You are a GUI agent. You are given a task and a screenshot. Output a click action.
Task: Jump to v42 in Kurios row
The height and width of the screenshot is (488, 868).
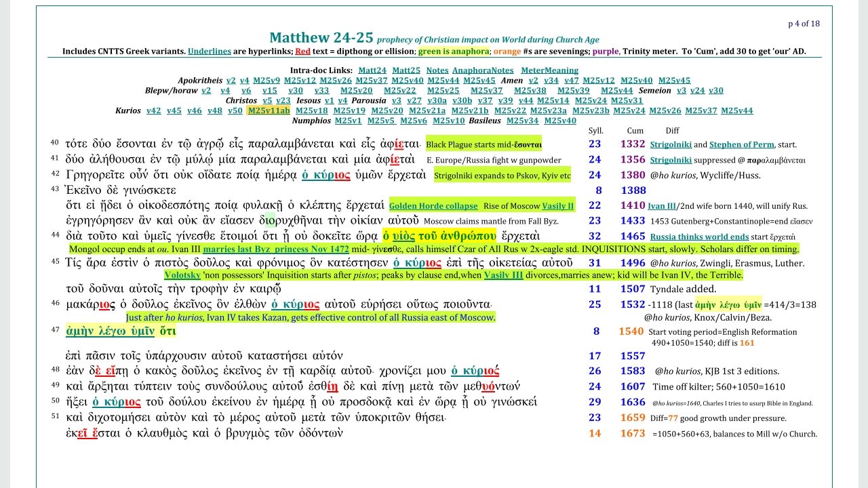pos(154,110)
